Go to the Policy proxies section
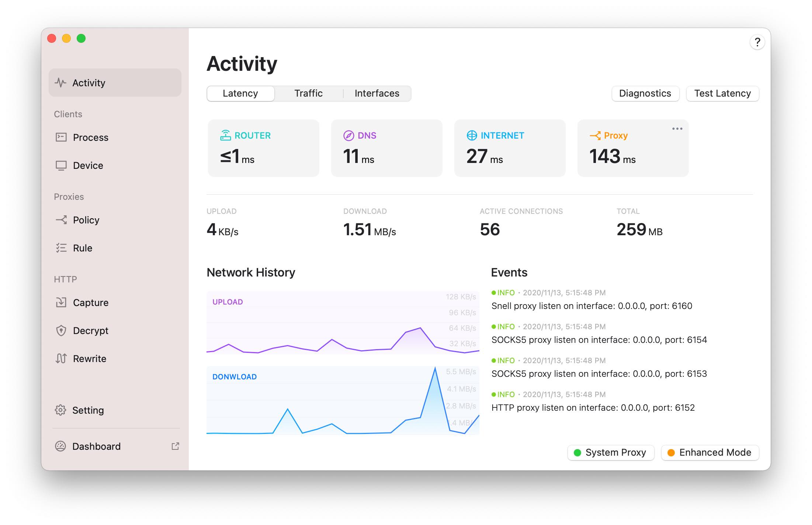Image resolution: width=812 pixels, height=525 pixels. (86, 220)
